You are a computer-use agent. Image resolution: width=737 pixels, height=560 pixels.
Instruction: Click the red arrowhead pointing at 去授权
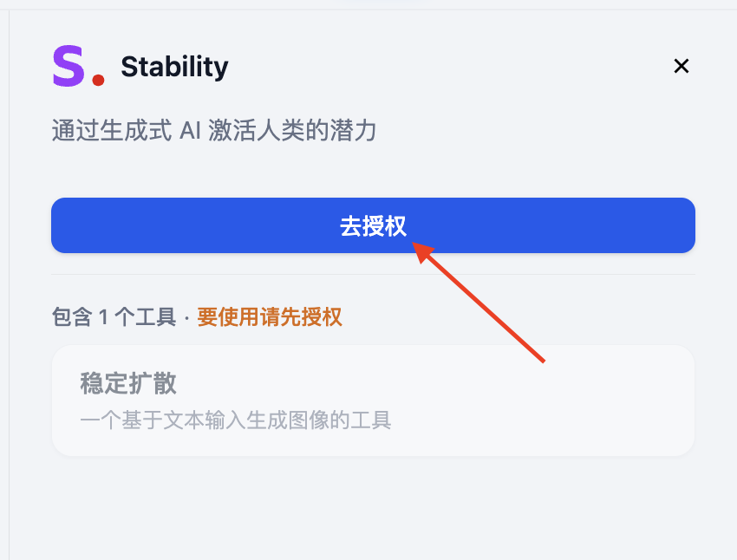pos(422,251)
